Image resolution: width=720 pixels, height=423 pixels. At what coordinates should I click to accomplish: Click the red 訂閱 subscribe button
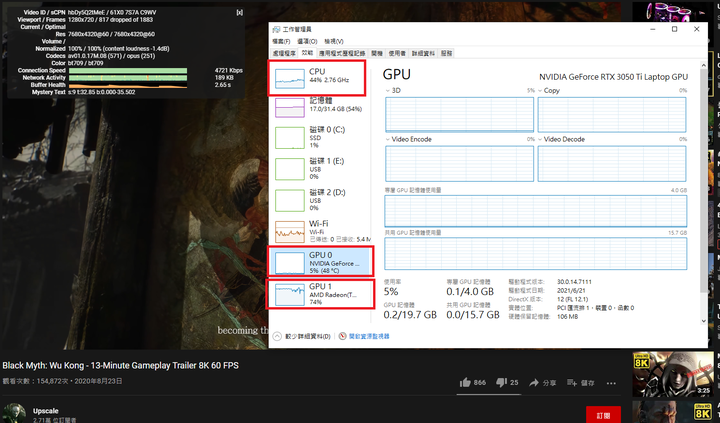pyautogui.click(x=603, y=415)
